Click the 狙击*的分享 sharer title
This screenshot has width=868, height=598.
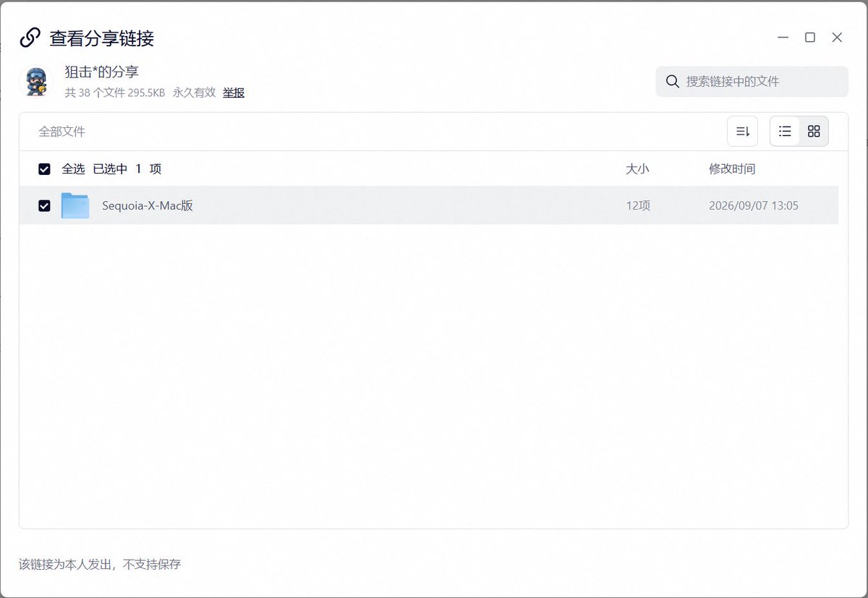(x=101, y=72)
